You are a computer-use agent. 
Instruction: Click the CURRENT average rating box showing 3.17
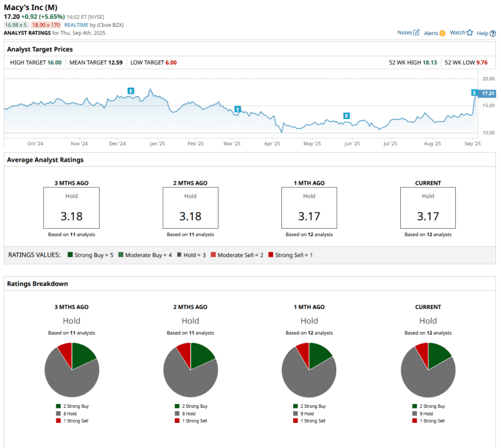pyautogui.click(x=428, y=208)
